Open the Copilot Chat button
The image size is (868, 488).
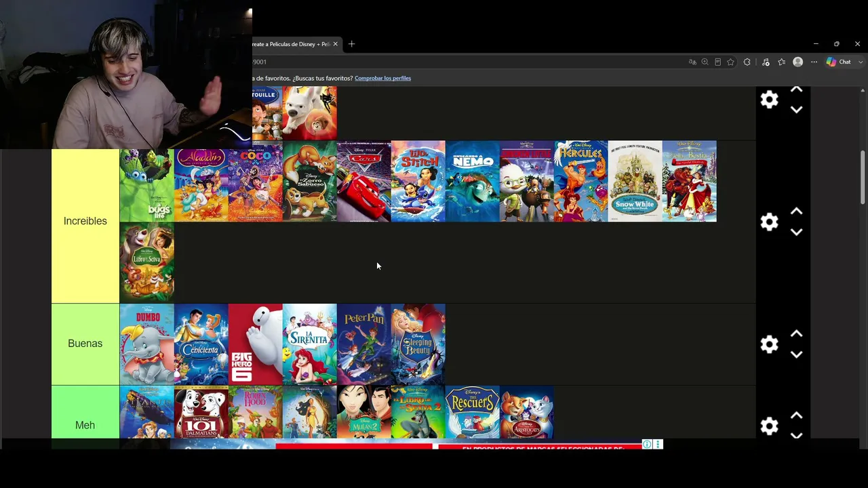tap(839, 62)
